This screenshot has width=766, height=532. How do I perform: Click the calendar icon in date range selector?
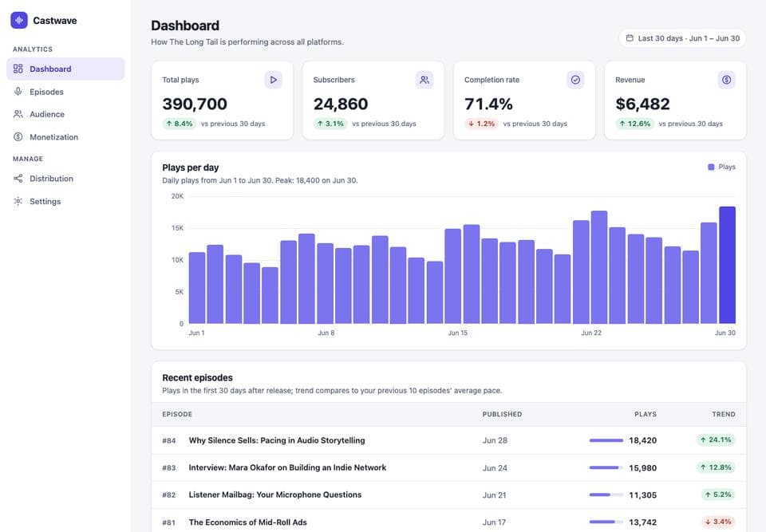[630, 38]
